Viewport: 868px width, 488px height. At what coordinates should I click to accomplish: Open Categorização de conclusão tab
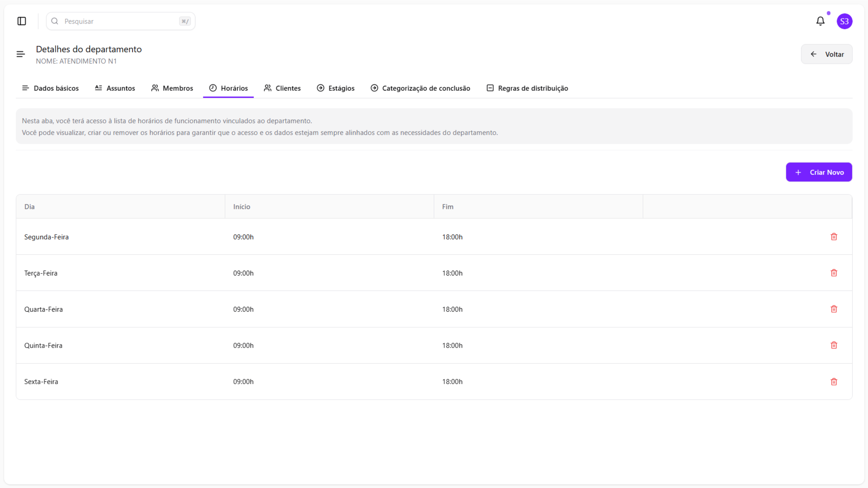point(420,88)
